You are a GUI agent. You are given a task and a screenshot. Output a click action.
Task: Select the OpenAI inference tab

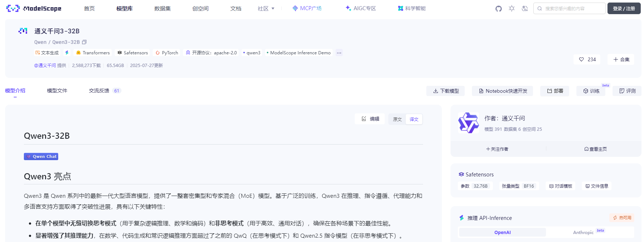point(503,232)
